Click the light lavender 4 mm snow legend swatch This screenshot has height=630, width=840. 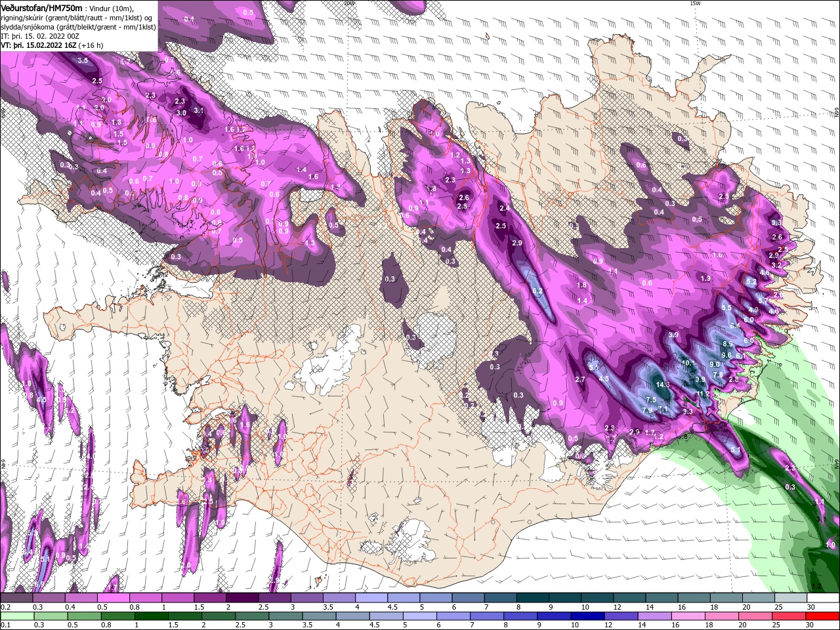370,598
